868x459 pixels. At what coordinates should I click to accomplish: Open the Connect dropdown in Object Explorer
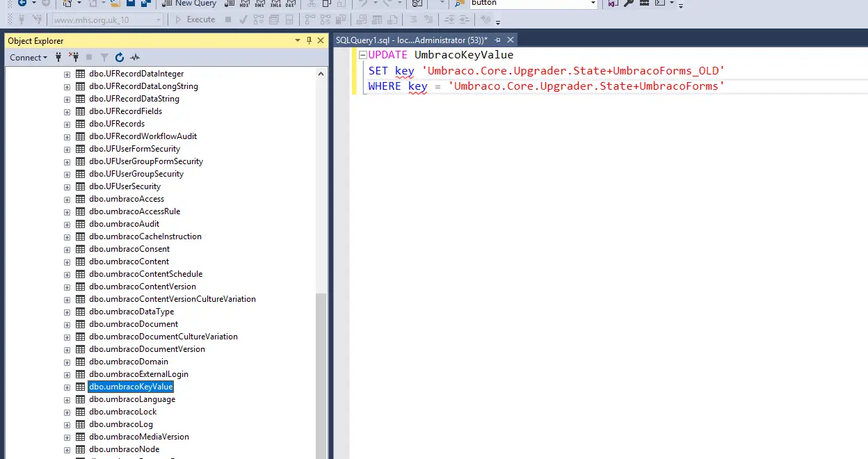pos(29,58)
